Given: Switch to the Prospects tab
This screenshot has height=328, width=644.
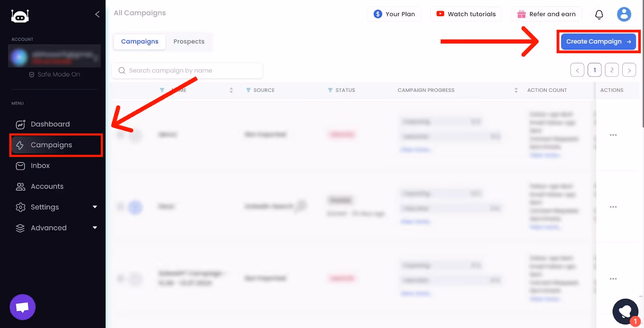Looking at the screenshot, I should point(189,42).
